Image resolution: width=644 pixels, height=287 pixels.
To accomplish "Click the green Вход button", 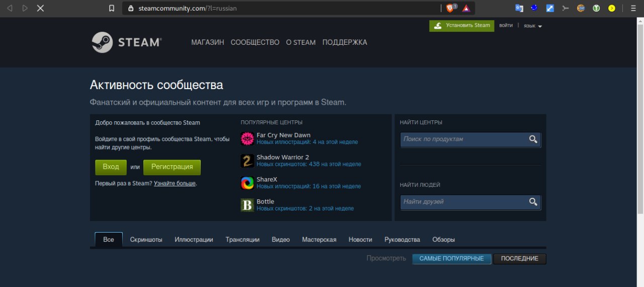I will click(x=111, y=167).
